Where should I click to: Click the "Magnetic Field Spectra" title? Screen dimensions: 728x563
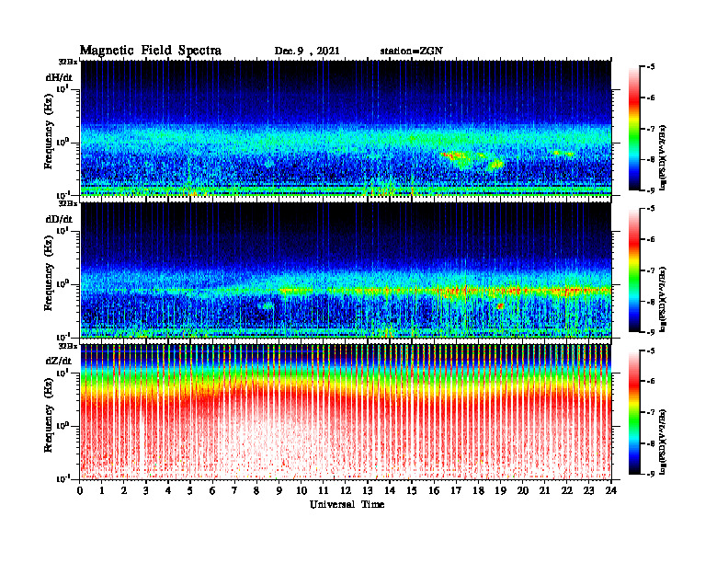pos(151,51)
